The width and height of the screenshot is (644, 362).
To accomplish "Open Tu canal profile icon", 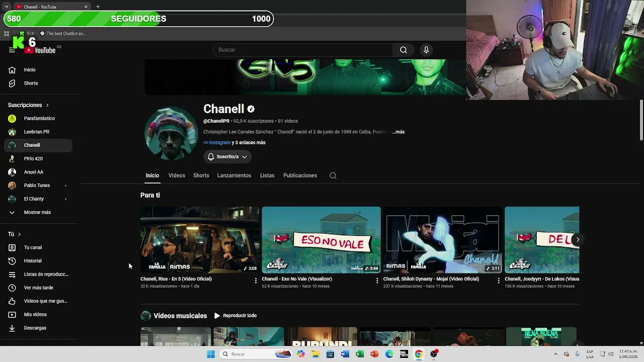I will 12,247.
